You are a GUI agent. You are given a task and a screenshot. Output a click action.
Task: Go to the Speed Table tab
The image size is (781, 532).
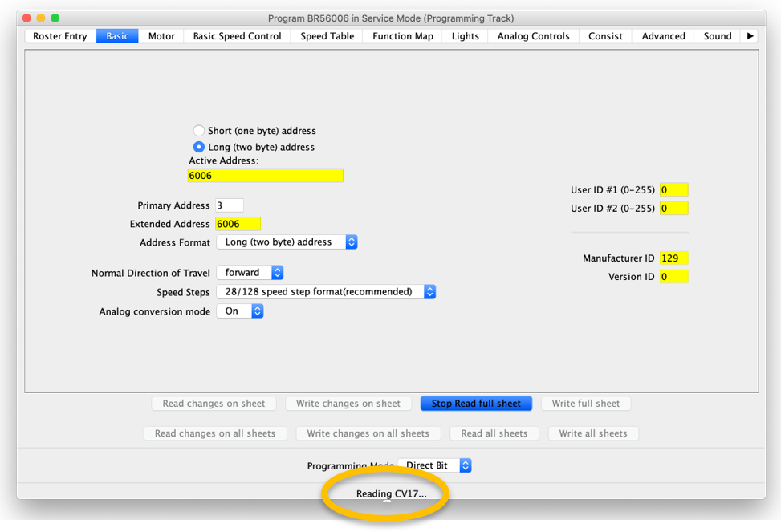coord(327,36)
